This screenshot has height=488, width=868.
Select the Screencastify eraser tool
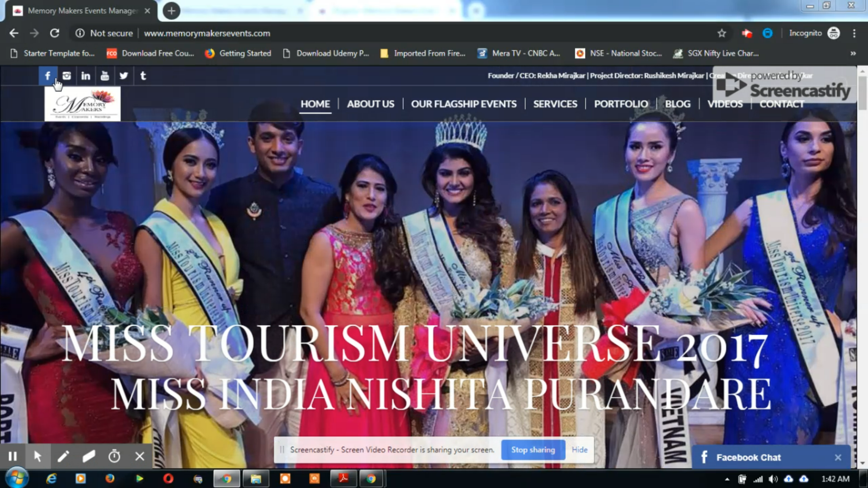pyautogui.click(x=89, y=456)
